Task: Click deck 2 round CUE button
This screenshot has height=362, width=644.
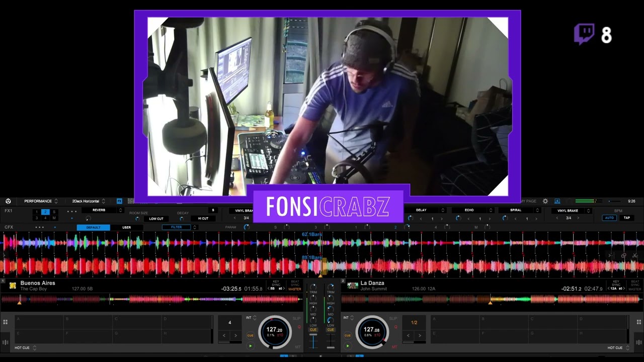Action: tap(347, 335)
